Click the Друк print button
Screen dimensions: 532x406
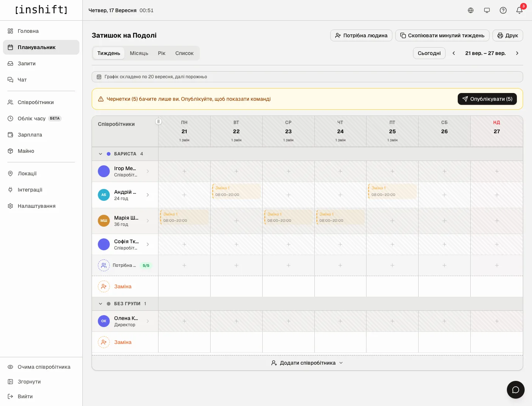tap(508, 35)
